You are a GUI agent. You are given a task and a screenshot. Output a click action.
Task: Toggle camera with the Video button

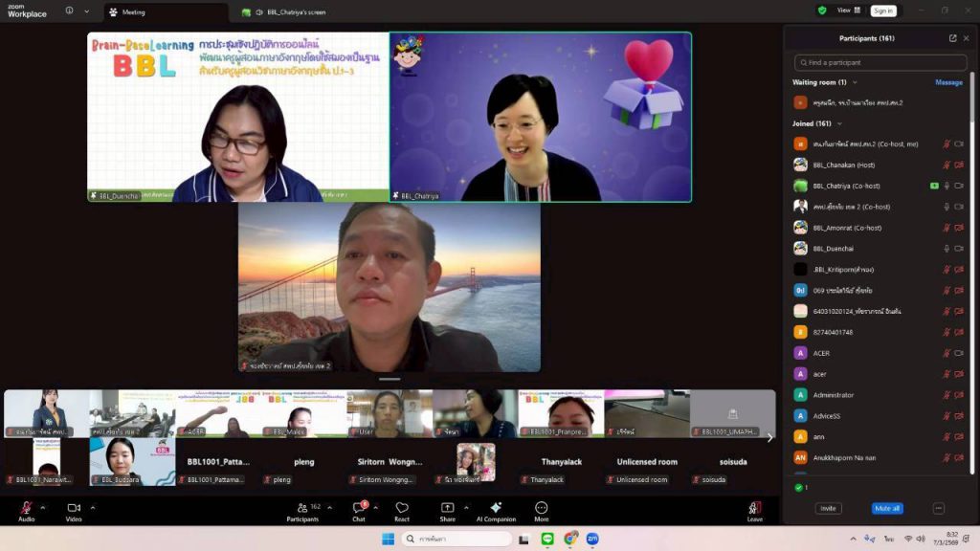pyautogui.click(x=74, y=510)
